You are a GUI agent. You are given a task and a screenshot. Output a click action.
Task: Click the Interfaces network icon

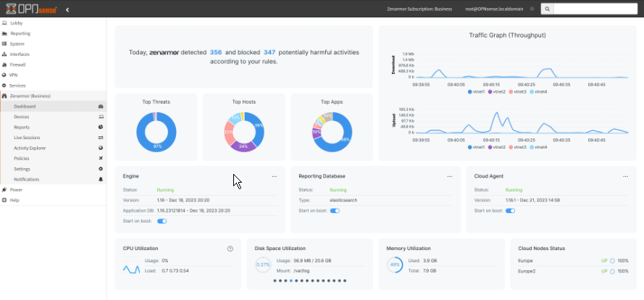4,54
